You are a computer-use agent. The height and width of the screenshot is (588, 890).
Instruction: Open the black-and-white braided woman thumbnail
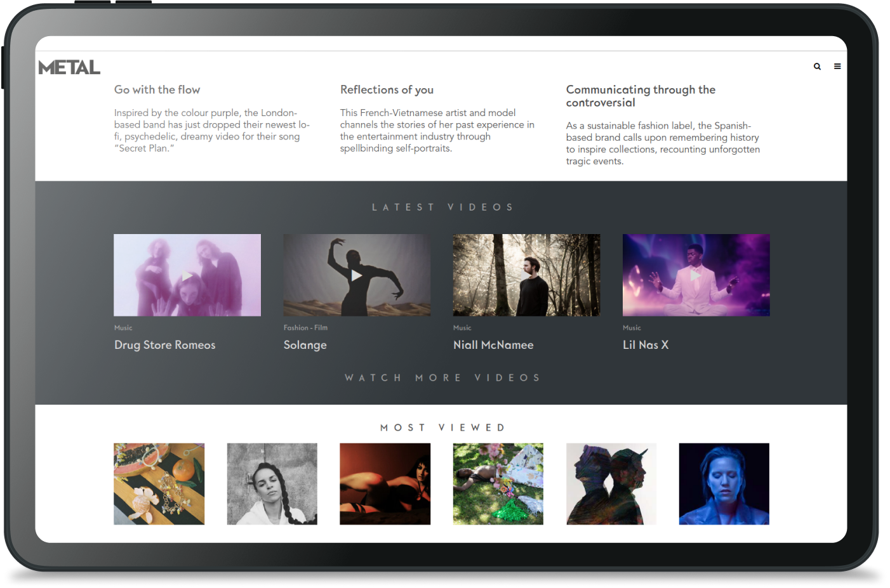[x=272, y=484]
